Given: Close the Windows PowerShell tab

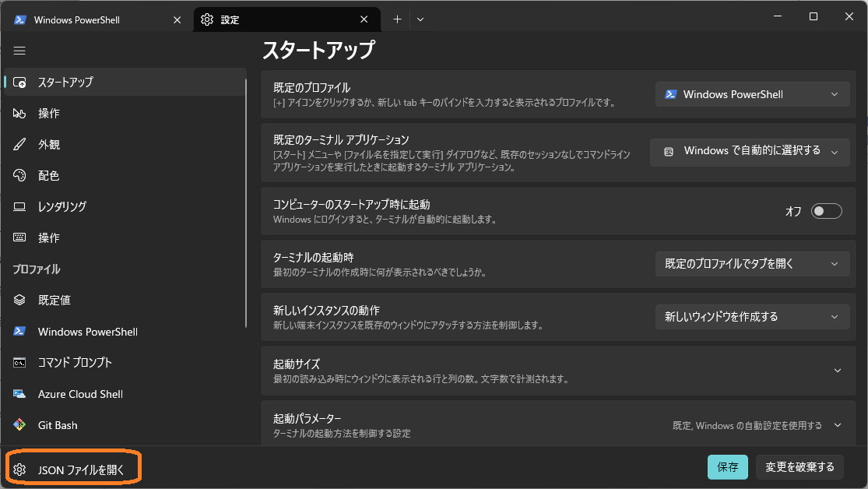Looking at the screenshot, I should click(x=177, y=20).
